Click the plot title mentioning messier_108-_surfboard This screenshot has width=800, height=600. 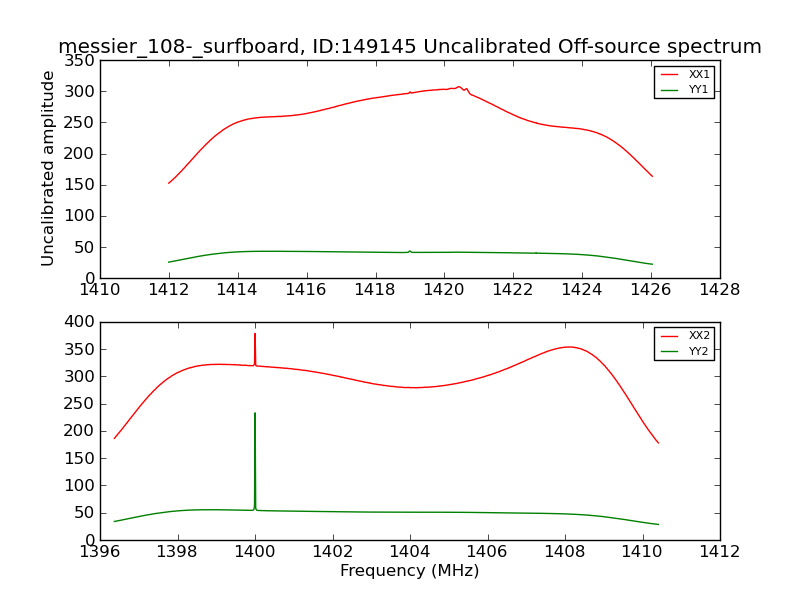pyautogui.click(x=410, y=46)
